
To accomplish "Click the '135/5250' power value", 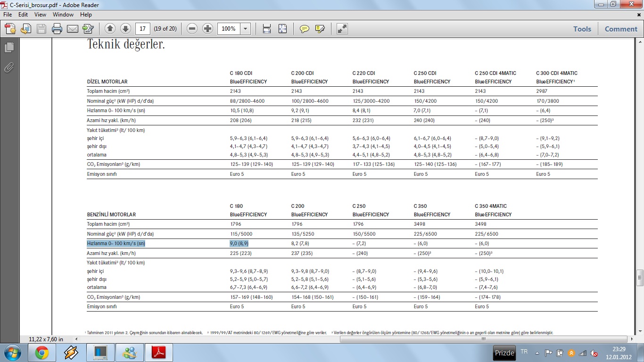I will (x=302, y=234).
